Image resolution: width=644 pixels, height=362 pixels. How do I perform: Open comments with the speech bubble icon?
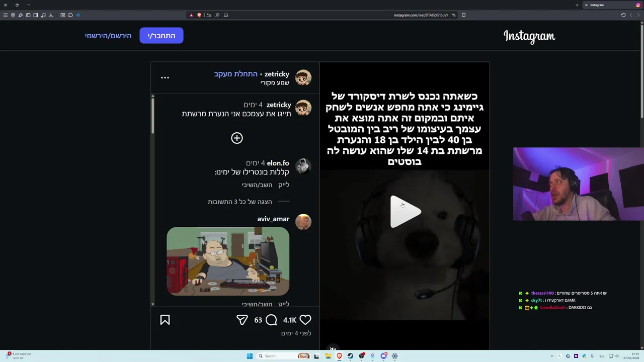coord(271,320)
